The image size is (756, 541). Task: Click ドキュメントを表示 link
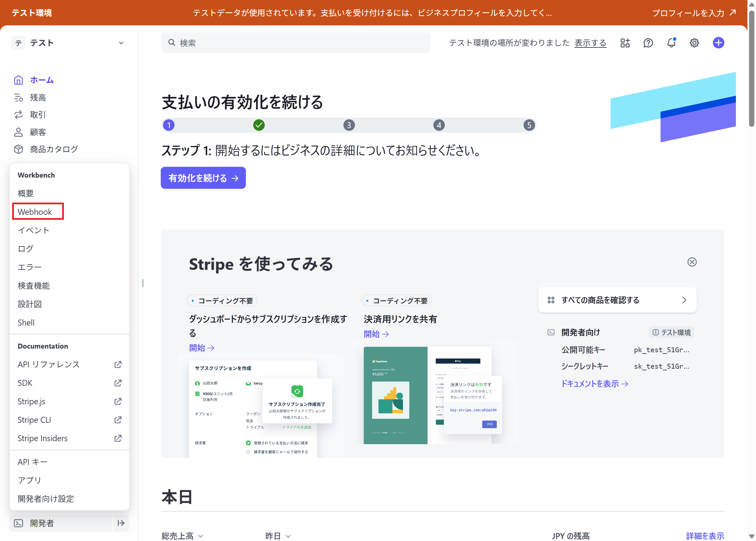pos(595,384)
